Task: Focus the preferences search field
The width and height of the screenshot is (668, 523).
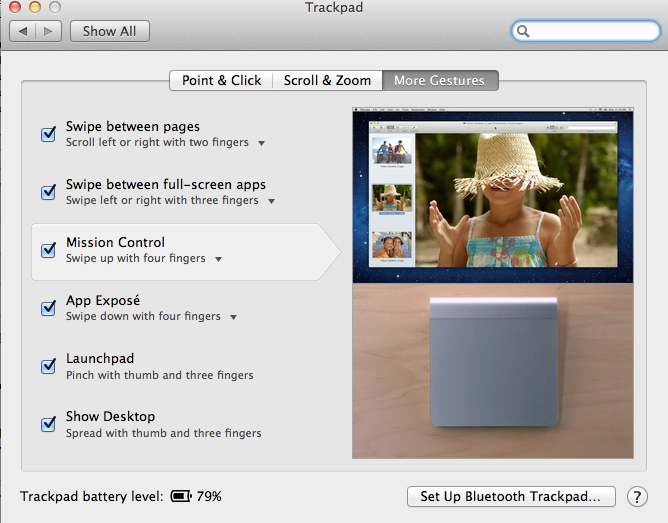Action: click(586, 31)
